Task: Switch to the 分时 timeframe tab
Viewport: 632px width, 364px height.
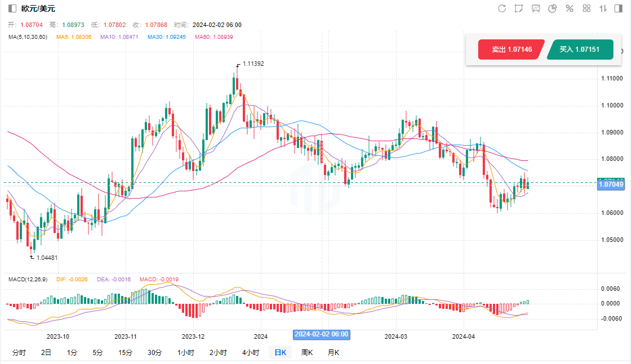Action: [x=19, y=353]
